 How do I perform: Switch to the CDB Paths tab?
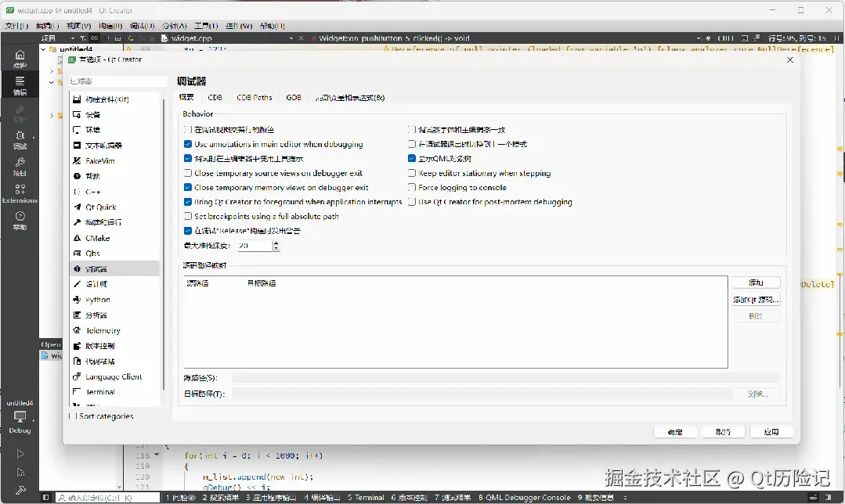pyautogui.click(x=255, y=98)
